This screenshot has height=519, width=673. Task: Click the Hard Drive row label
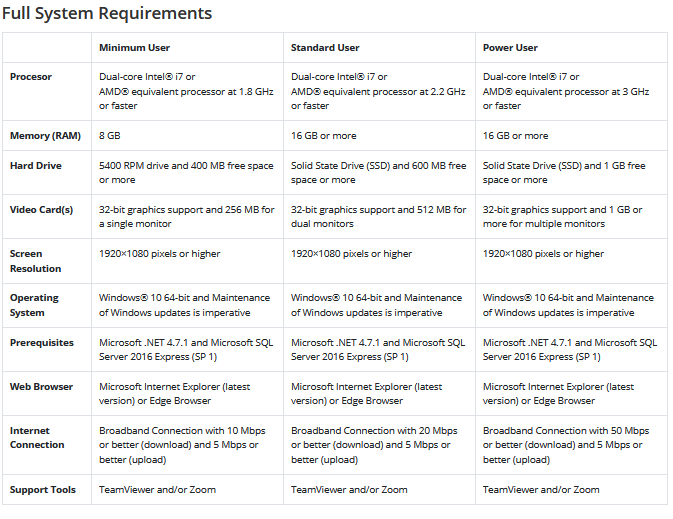coord(35,166)
